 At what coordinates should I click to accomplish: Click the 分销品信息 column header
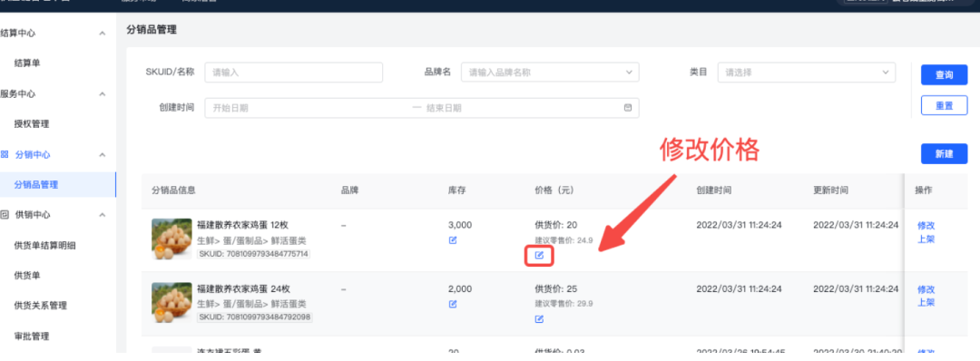coord(173,190)
